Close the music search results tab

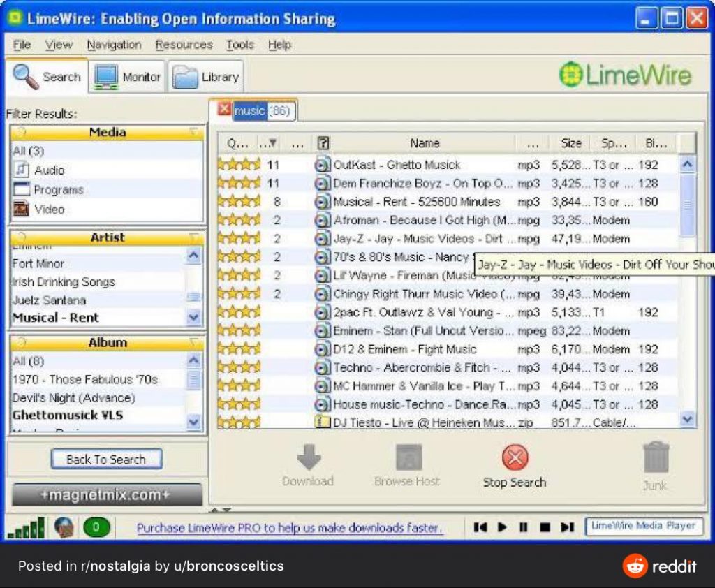pos(223,109)
